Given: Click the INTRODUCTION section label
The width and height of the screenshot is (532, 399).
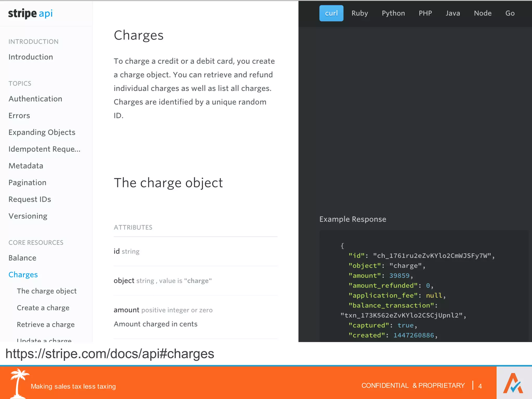Looking at the screenshot, I should [33, 42].
